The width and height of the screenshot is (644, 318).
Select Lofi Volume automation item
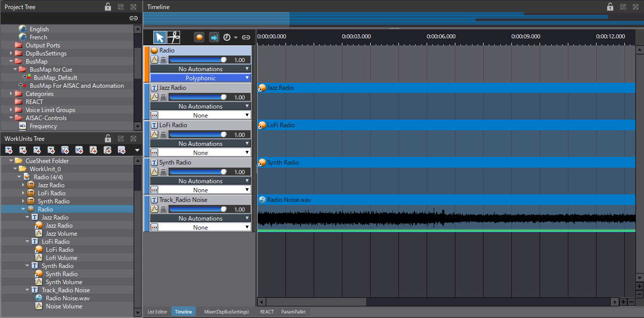coord(62,258)
